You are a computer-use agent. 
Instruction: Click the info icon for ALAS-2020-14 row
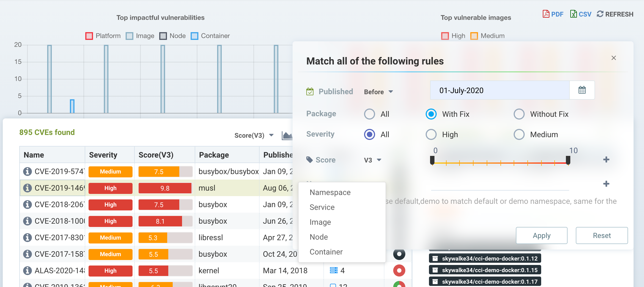point(27,271)
